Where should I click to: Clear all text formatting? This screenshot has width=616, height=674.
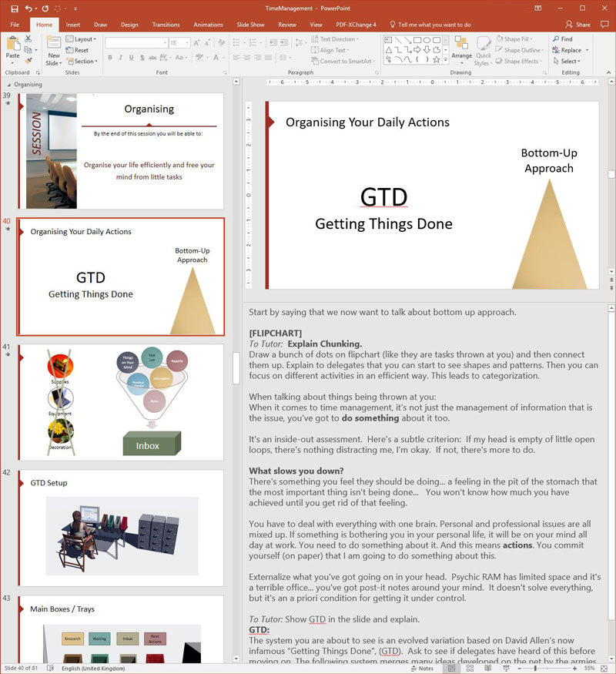pos(222,43)
